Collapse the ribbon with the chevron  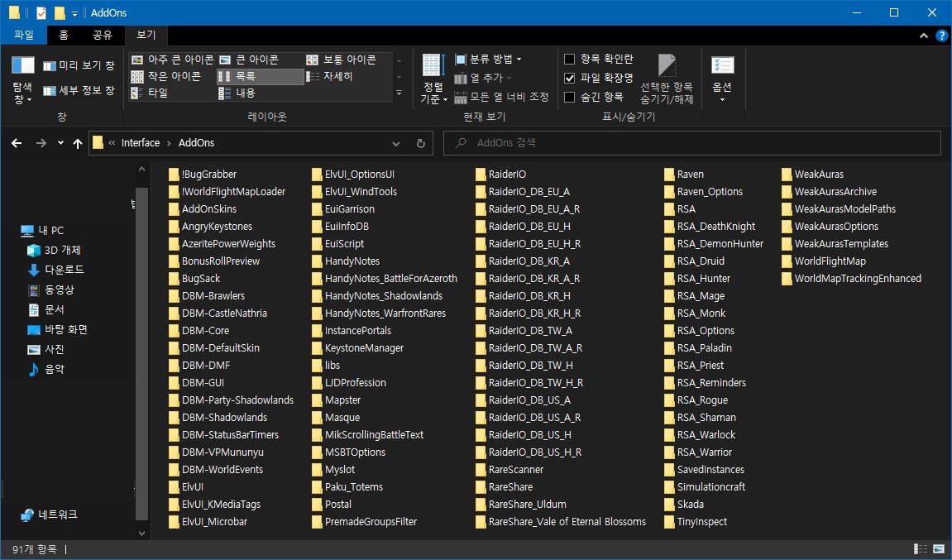[923, 36]
